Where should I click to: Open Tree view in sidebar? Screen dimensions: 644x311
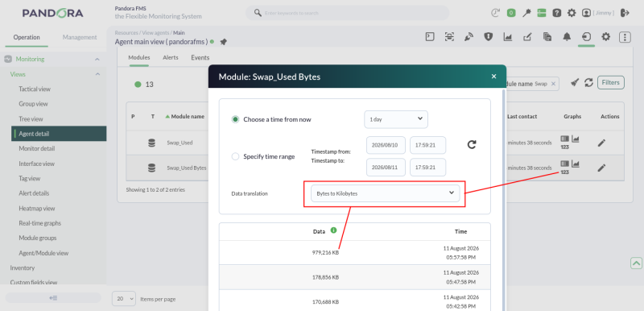(31, 119)
